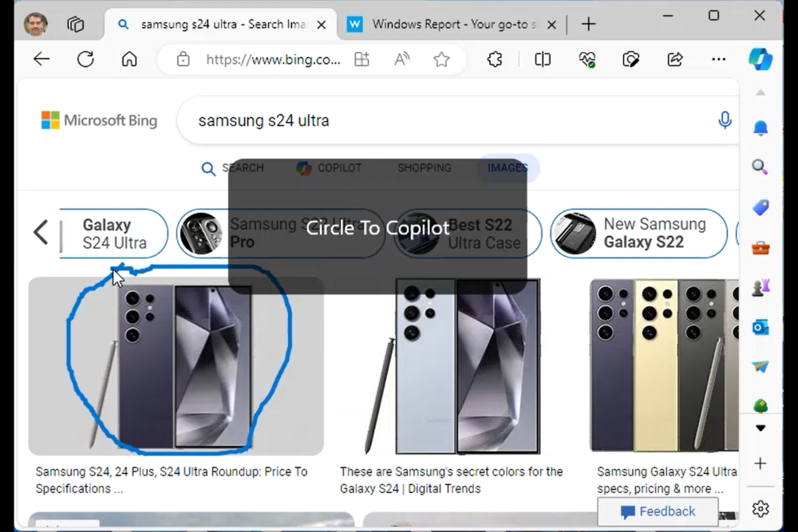Expand more sidebar apps down arrow
Screen dimensions: 798x532
760,428
